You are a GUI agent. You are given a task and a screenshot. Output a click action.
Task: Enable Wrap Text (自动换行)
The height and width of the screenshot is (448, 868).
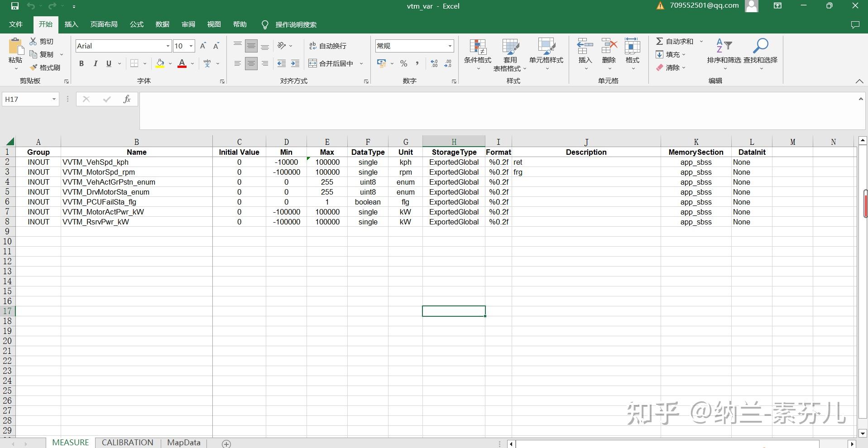tap(329, 45)
